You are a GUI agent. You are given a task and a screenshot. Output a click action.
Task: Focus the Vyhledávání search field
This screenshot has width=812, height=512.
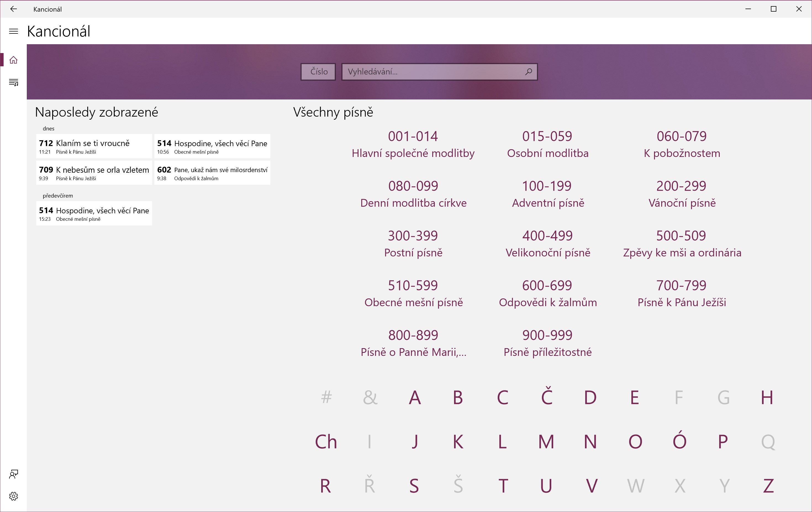432,72
